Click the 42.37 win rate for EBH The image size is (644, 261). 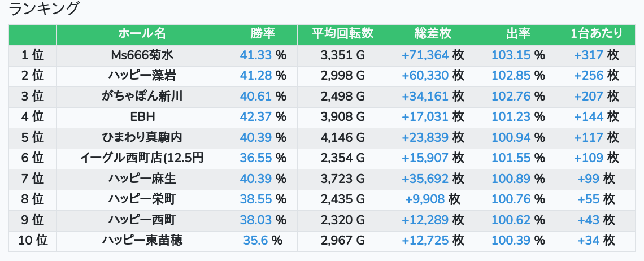coord(256,117)
